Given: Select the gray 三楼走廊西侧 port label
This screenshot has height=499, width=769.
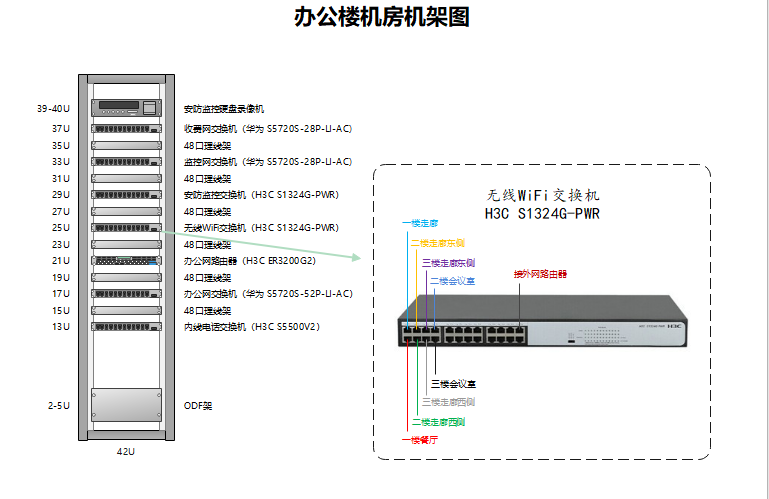Looking at the screenshot, I should click(448, 402).
